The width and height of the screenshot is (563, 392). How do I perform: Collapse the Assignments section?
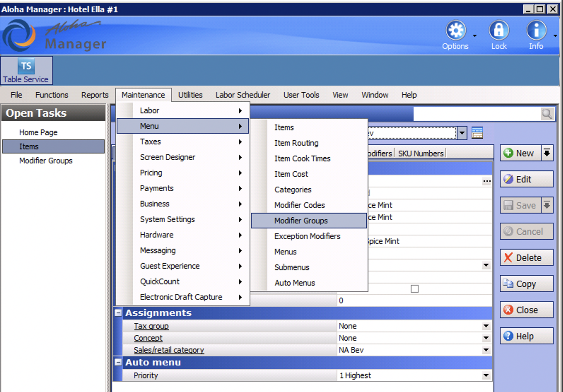[118, 313]
